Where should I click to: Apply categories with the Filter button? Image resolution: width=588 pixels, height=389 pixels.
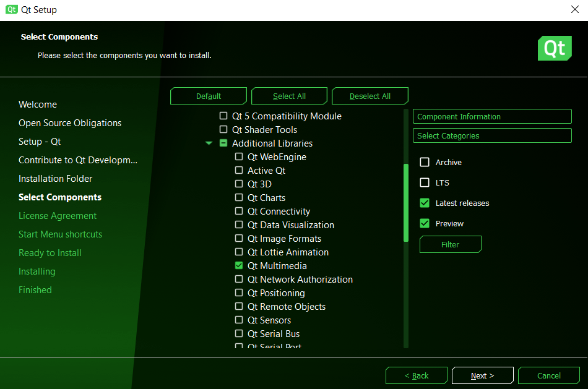[451, 244]
